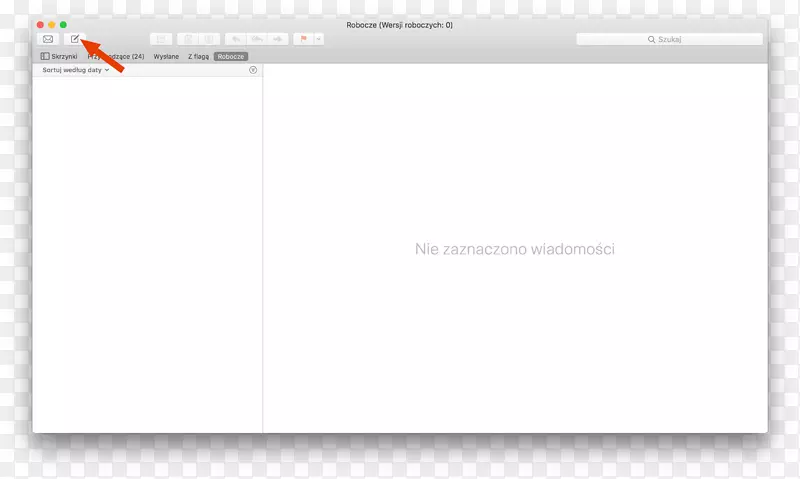This screenshot has height=479, width=800.
Task: Open the Sortuj według daty dropdown
Action: pyautogui.click(x=76, y=70)
